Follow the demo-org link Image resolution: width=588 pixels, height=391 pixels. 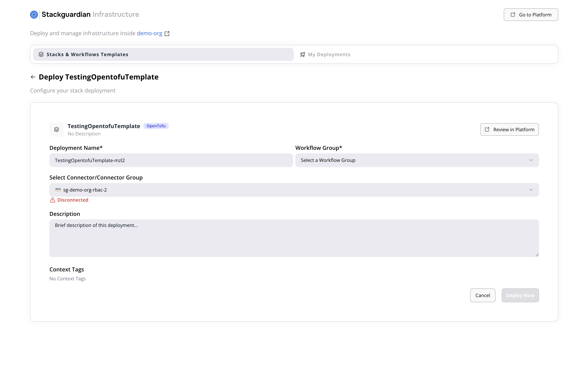(x=149, y=33)
